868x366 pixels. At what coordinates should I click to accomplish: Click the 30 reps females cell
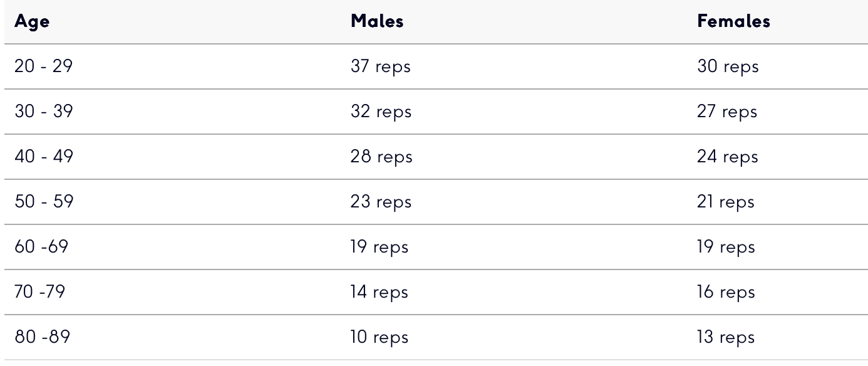tap(728, 66)
